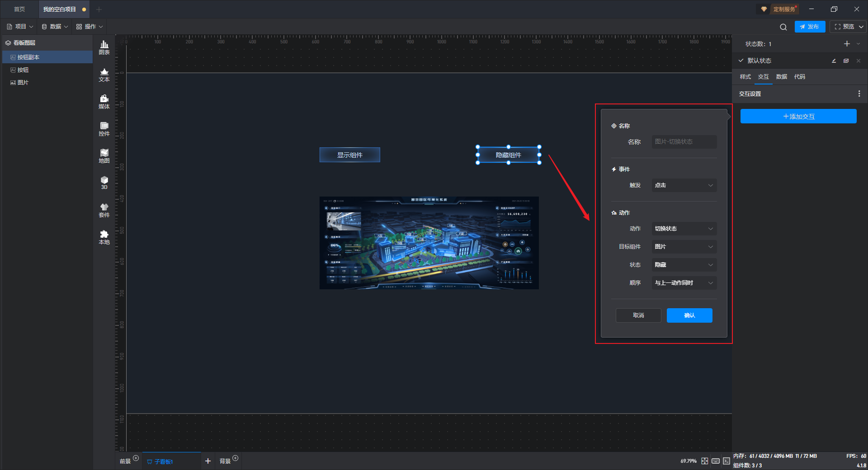Image resolution: width=868 pixels, height=470 pixels.
Task: Select the 按钮 layer in the layer tree
Action: click(23, 70)
